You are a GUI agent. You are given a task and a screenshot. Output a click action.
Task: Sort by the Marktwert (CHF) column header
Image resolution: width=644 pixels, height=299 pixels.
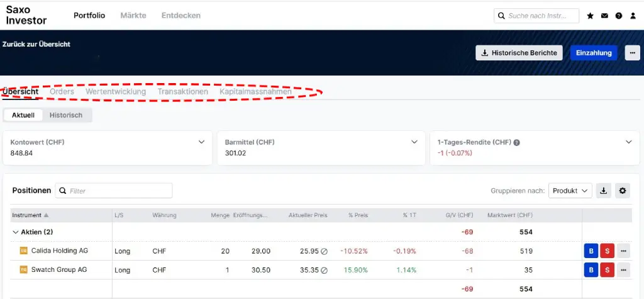click(509, 215)
